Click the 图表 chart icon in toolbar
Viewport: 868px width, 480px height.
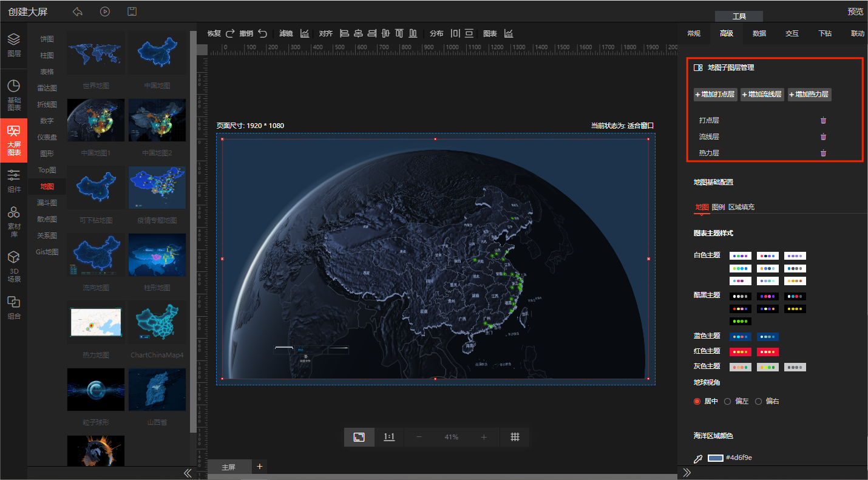(509, 33)
